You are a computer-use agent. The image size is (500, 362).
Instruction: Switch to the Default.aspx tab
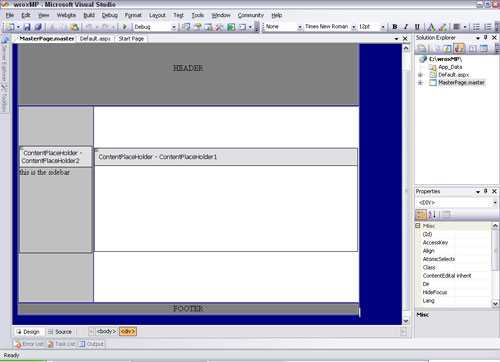tap(95, 39)
